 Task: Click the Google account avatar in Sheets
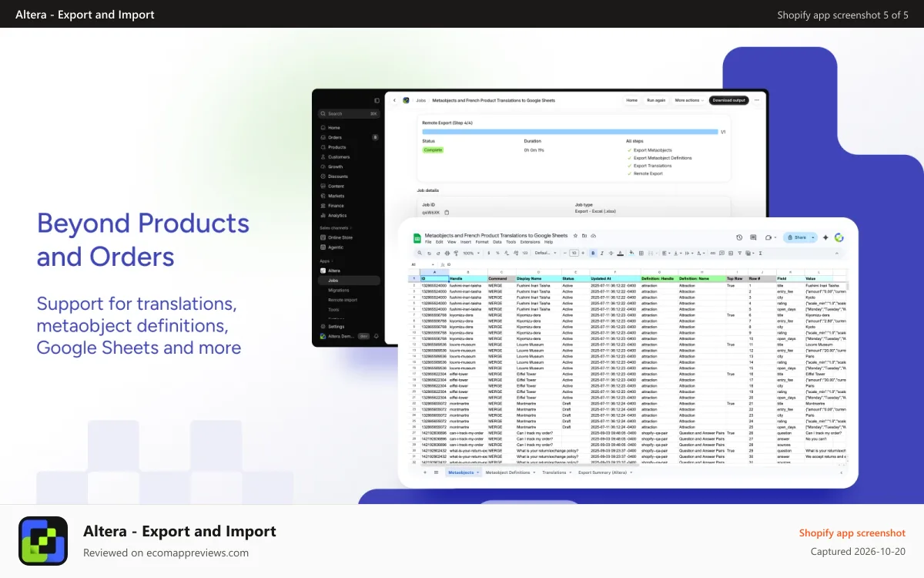[x=839, y=237]
